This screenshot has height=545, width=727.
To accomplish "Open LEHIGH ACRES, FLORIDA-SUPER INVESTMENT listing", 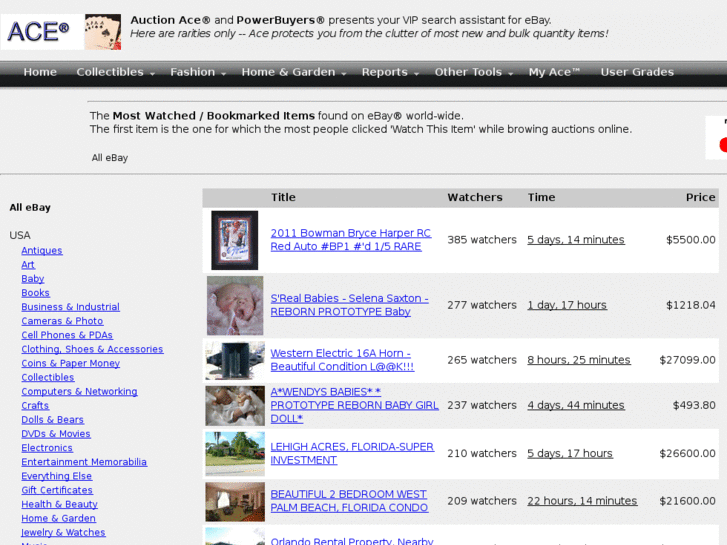I will [x=352, y=454].
